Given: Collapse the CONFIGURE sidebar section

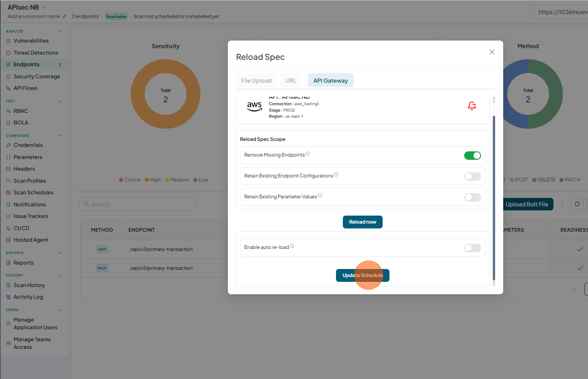Looking at the screenshot, I should [x=61, y=136].
